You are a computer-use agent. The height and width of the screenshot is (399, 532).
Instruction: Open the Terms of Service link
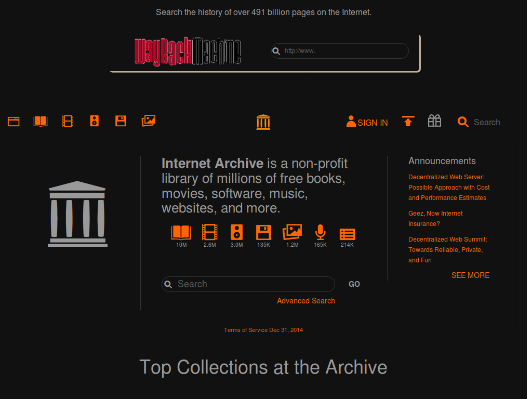click(x=263, y=329)
